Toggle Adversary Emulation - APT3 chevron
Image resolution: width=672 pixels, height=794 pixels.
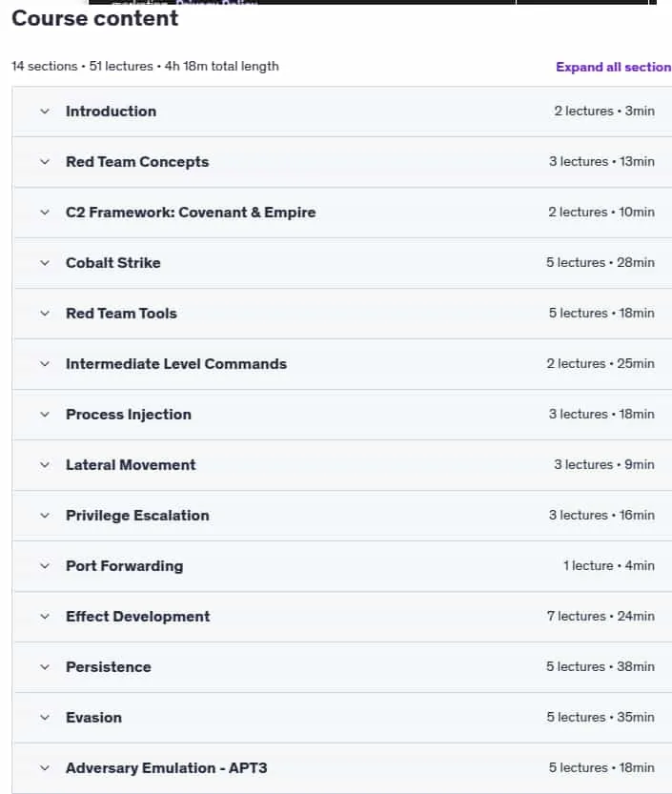[x=45, y=768]
